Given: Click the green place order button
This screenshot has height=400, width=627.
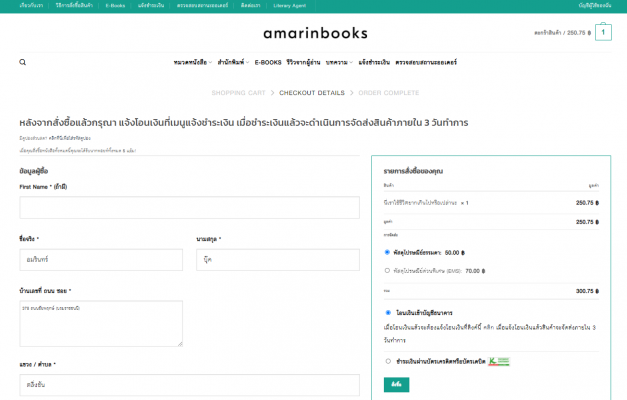Looking at the screenshot, I should 396,384.
